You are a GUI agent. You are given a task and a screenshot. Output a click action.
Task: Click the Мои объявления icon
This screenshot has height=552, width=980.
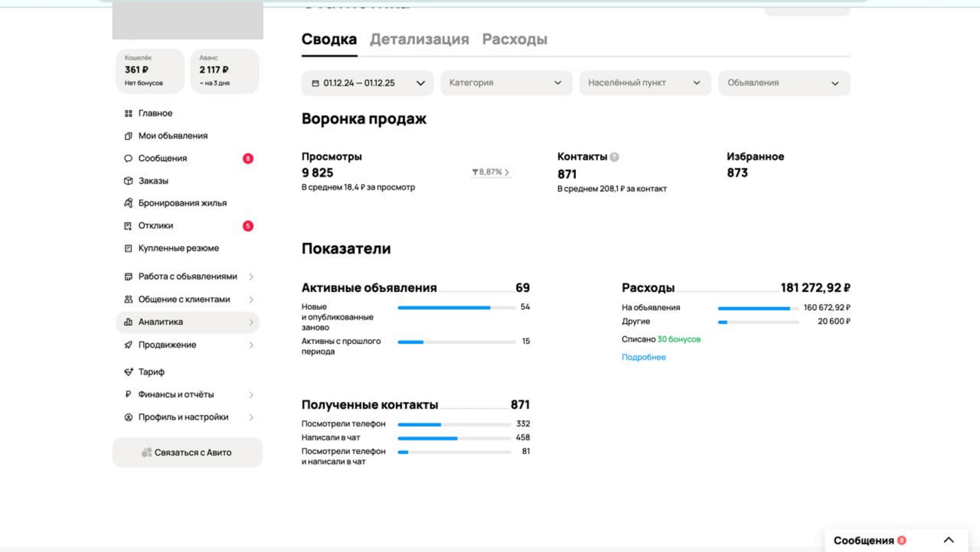[128, 136]
